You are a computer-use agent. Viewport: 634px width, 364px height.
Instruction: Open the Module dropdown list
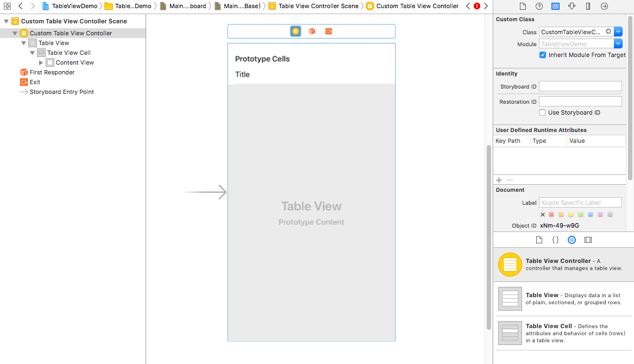point(618,44)
